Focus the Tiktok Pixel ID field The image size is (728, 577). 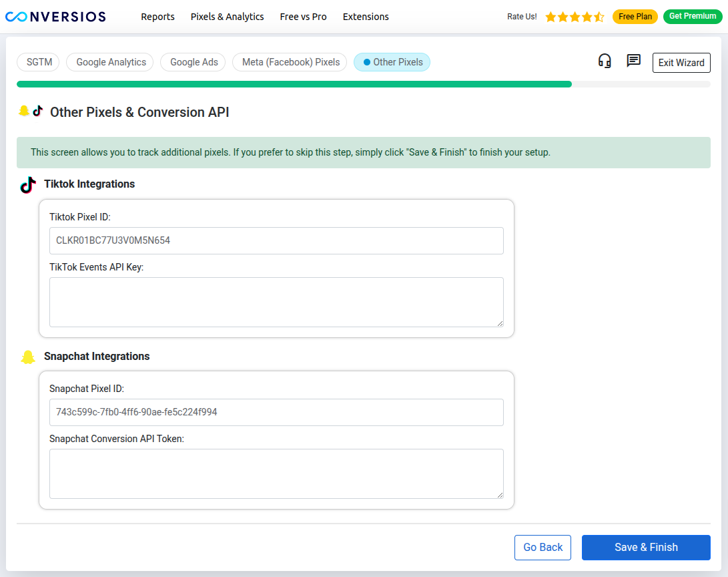[x=276, y=240]
